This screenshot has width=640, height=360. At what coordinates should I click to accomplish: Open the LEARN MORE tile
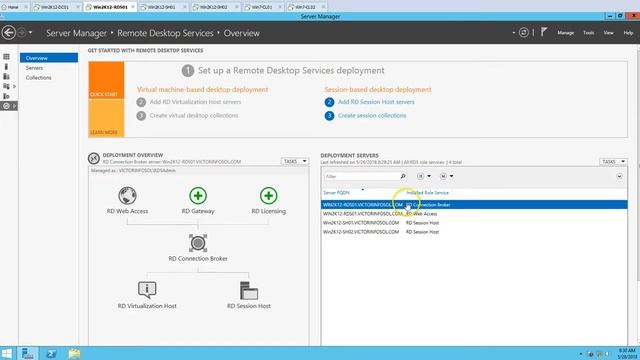tap(106, 118)
